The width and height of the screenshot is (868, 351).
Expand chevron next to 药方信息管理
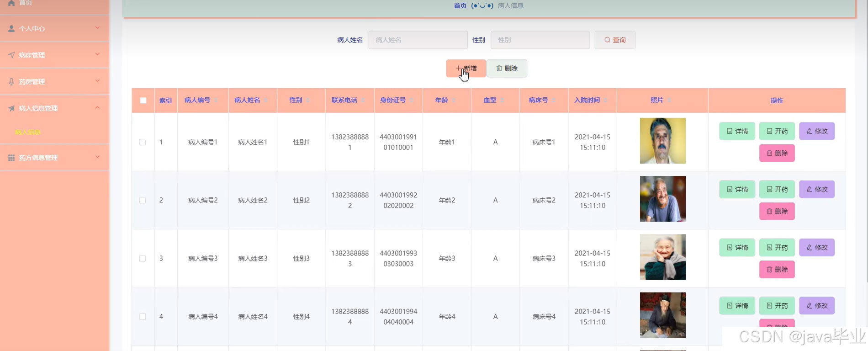[x=97, y=157]
